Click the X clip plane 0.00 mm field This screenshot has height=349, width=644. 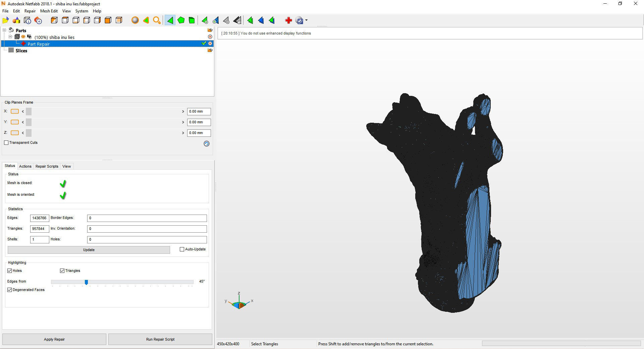coord(199,111)
